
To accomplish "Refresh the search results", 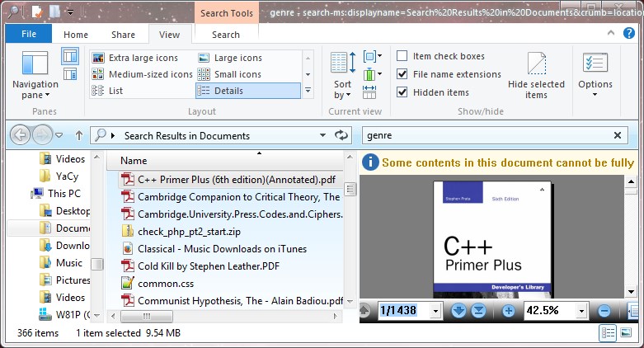I will (x=341, y=135).
